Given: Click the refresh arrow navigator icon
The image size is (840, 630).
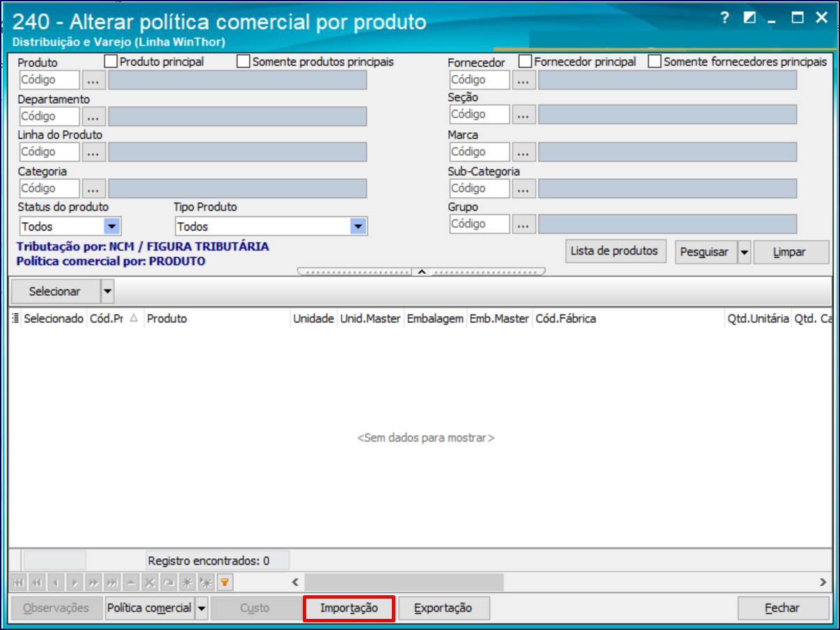Looking at the screenshot, I should click(x=168, y=582).
